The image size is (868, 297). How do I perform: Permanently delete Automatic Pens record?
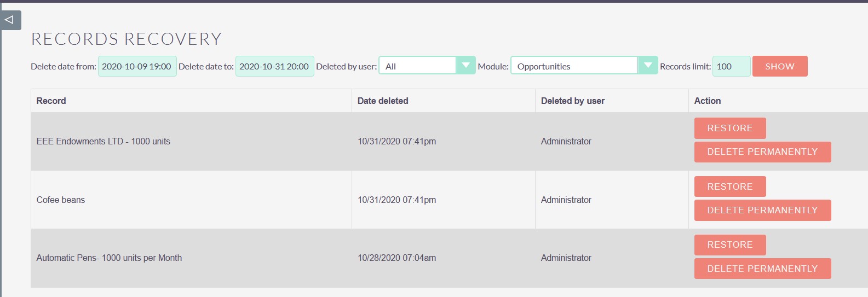[x=762, y=269]
